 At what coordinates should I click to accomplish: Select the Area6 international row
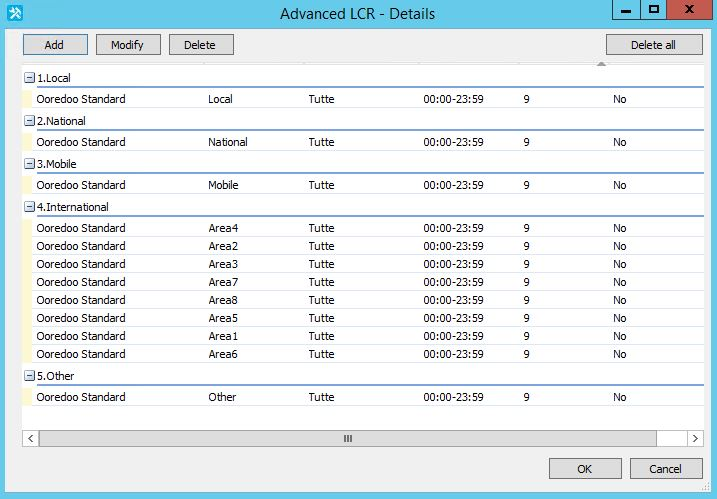tap(223, 354)
